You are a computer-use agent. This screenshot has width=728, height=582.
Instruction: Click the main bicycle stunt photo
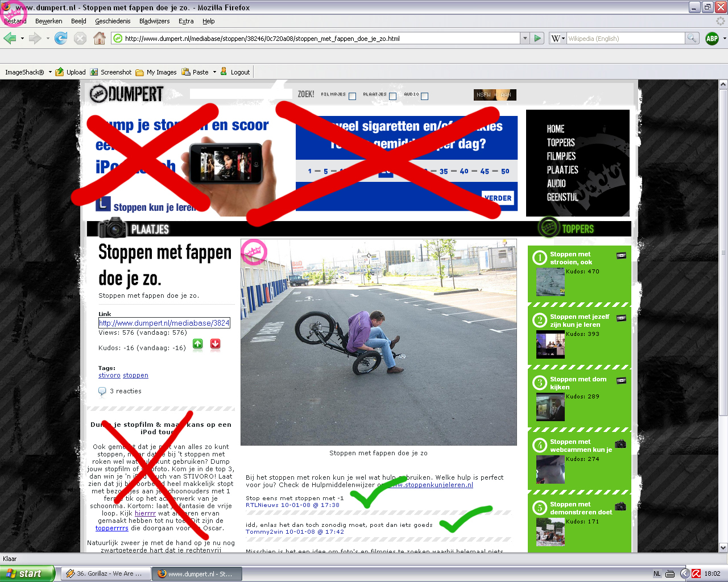[379, 342]
